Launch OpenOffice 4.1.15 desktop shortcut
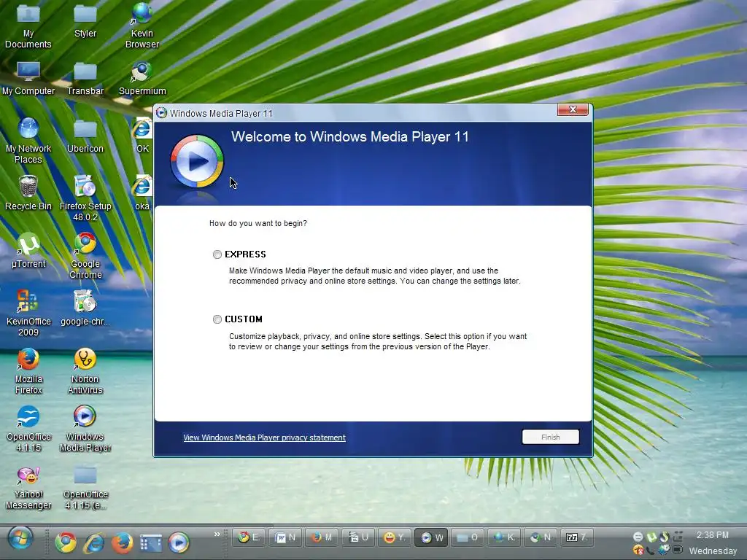 (x=28, y=429)
